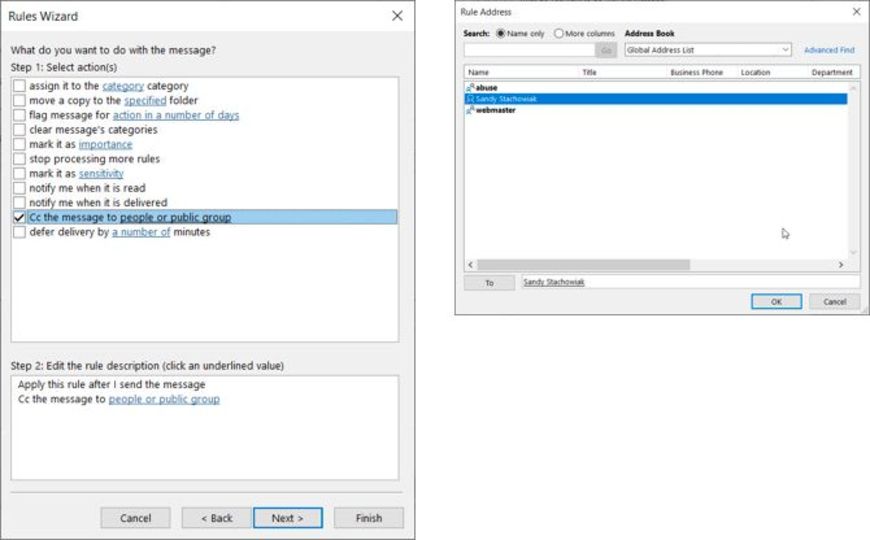Viewport: 870px width, 540px height.
Task: Enable 'notify me when it is delivered'
Action: click(19, 203)
